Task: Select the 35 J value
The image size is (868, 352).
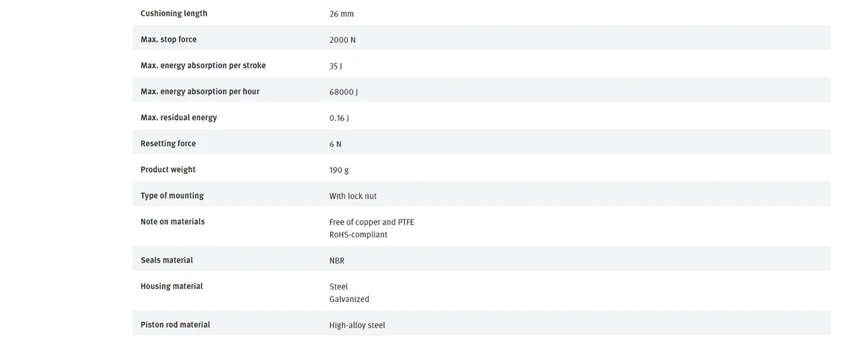Action: coord(336,66)
